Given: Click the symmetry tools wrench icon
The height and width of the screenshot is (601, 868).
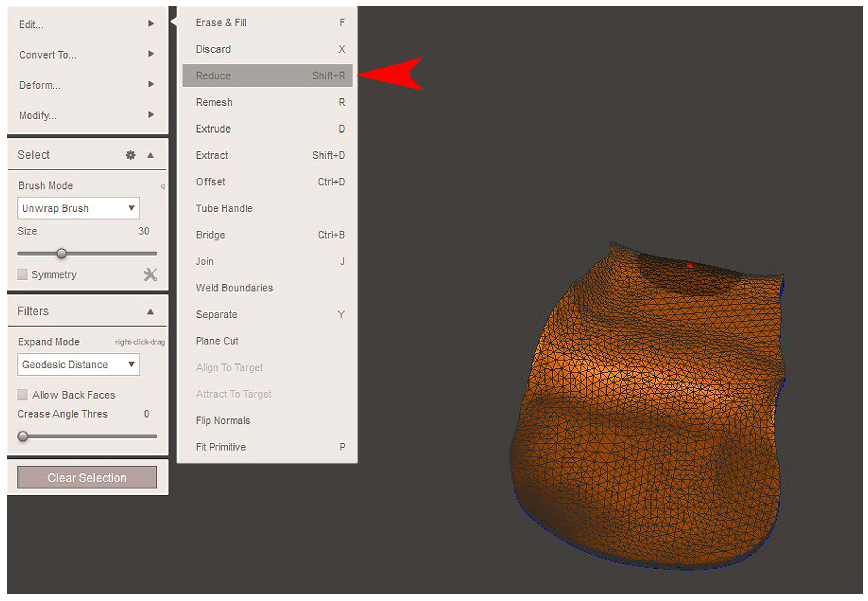Looking at the screenshot, I should coord(150,275).
